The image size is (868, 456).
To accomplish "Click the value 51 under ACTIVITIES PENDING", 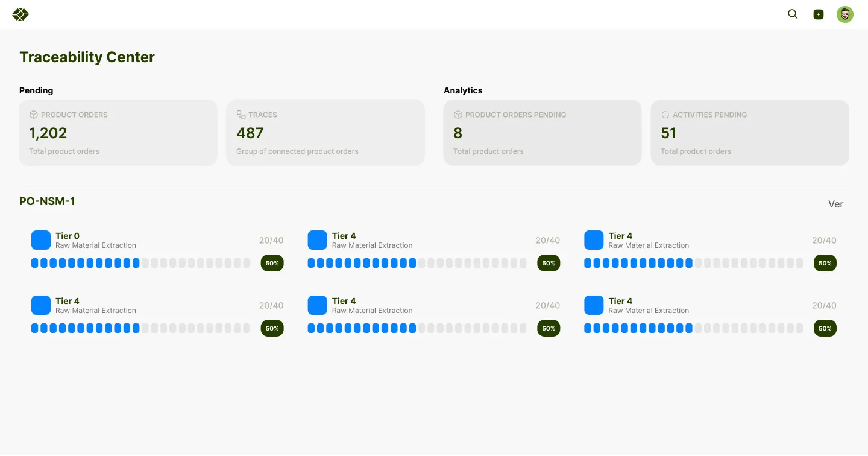I will click(668, 133).
